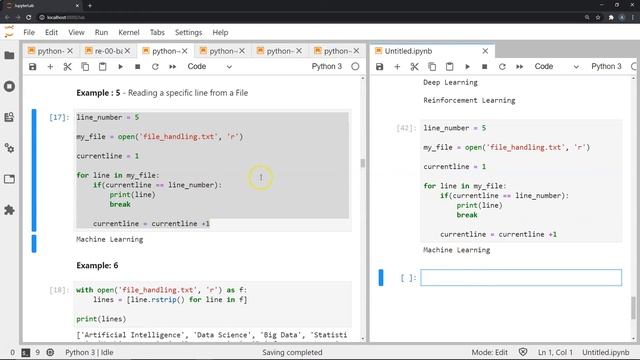Open the File menu
The image size is (640, 360).
[29, 32]
